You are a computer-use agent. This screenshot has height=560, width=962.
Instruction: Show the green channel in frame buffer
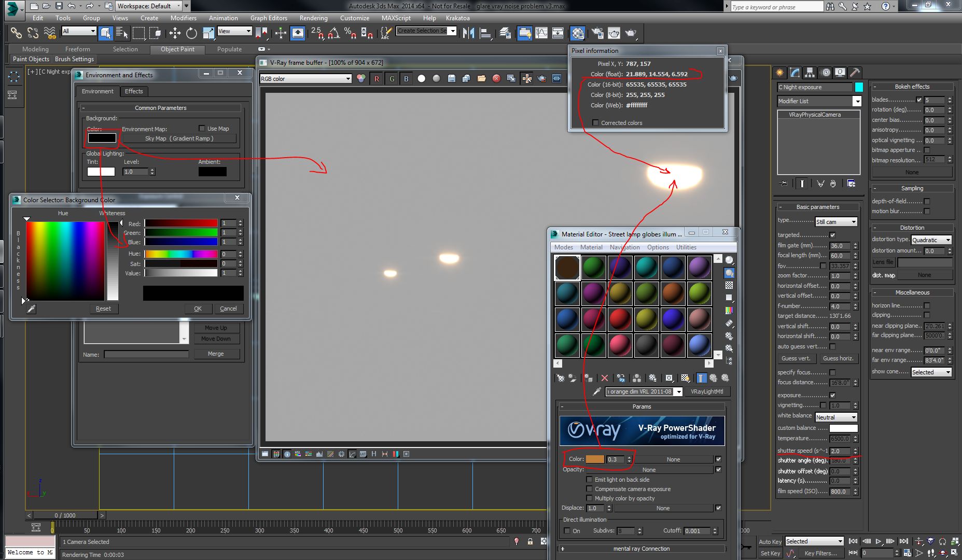(392, 79)
